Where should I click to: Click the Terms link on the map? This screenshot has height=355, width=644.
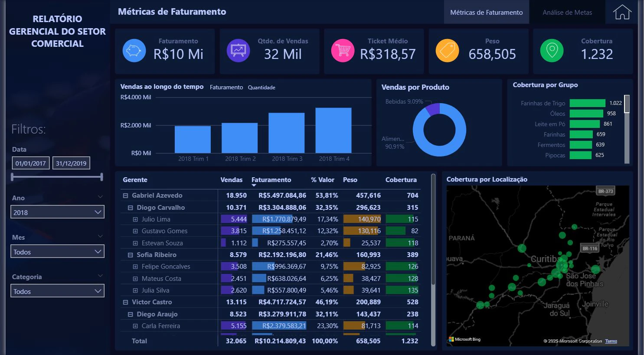pos(611,341)
